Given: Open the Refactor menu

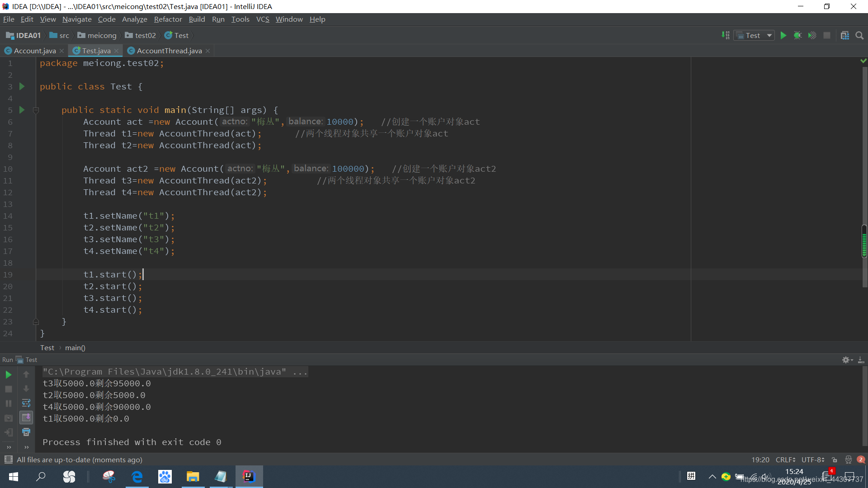Looking at the screenshot, I should 168,19.
